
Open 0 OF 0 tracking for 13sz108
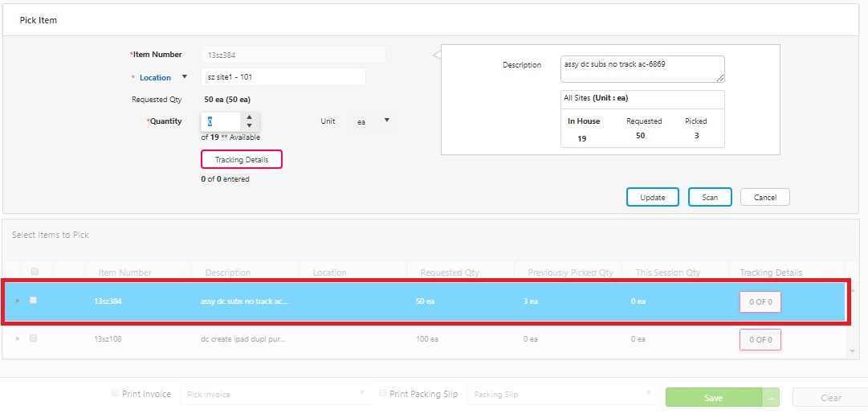[760, 339]
